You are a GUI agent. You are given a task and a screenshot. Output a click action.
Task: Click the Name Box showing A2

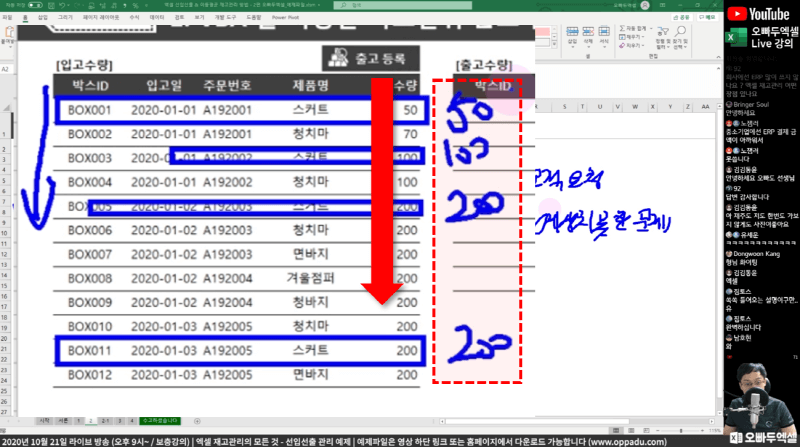coord(8,69)
